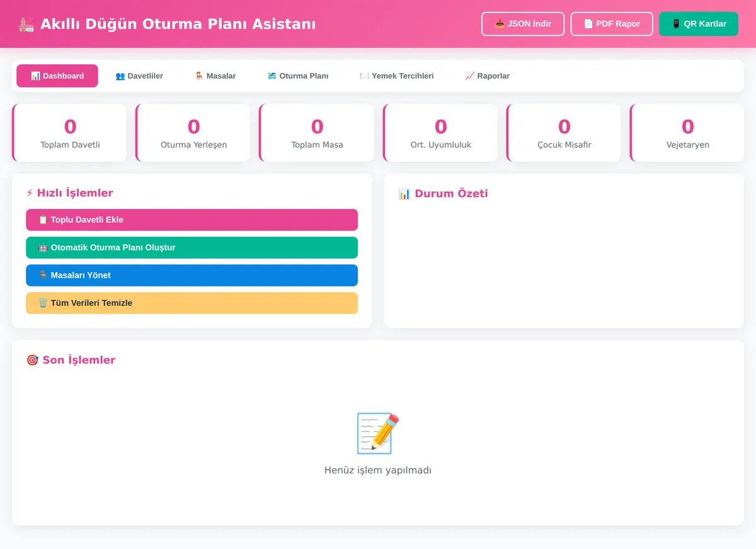Open Masaları Yönet quick action
Screen dimensions: 756x549
click(192, 275)
